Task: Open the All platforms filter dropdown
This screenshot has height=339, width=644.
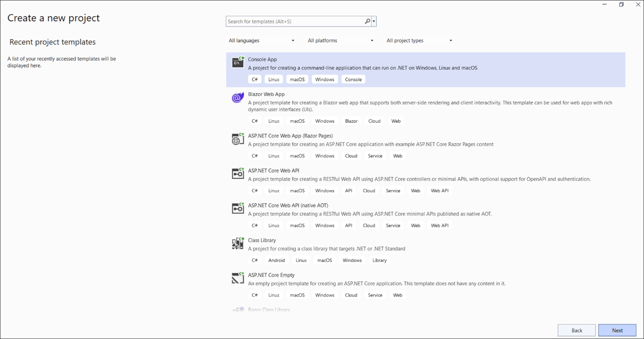Action: [341, 41]
